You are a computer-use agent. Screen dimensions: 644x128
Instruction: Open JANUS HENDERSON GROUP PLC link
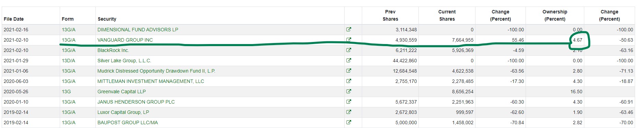point(136,102)
